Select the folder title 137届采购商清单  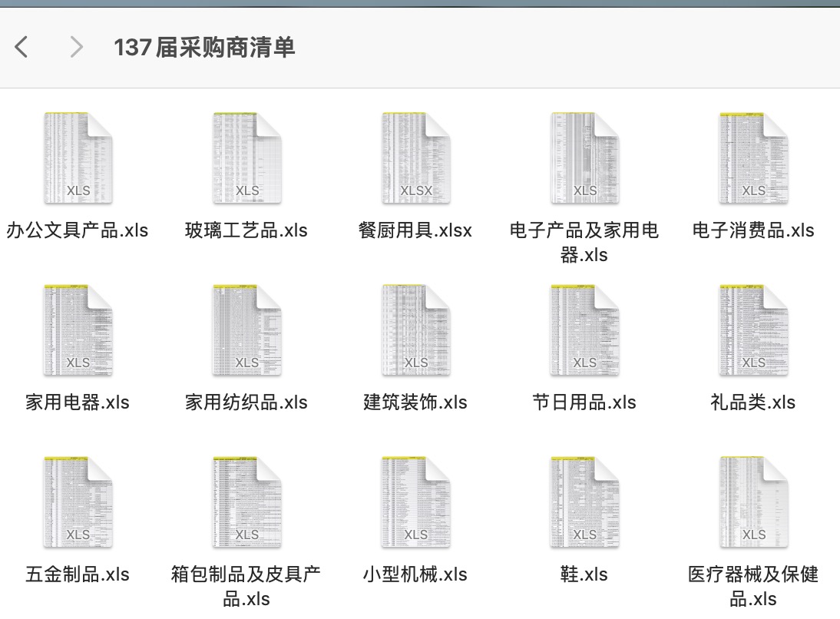tap(206, 48)
